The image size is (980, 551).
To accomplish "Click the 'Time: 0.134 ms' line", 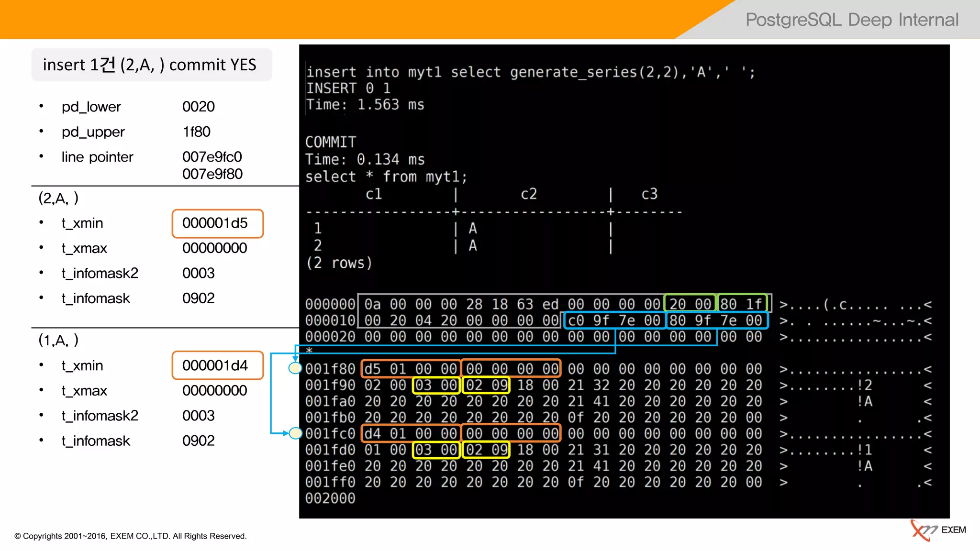I will [365, 159].
